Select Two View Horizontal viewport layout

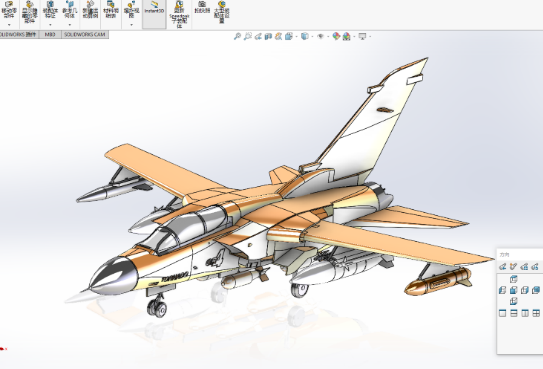pyautogui.click(x=514, y=313)
